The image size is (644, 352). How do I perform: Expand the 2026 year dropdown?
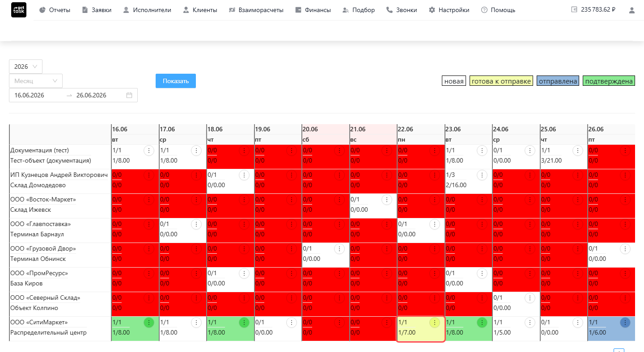coord(25,67)
